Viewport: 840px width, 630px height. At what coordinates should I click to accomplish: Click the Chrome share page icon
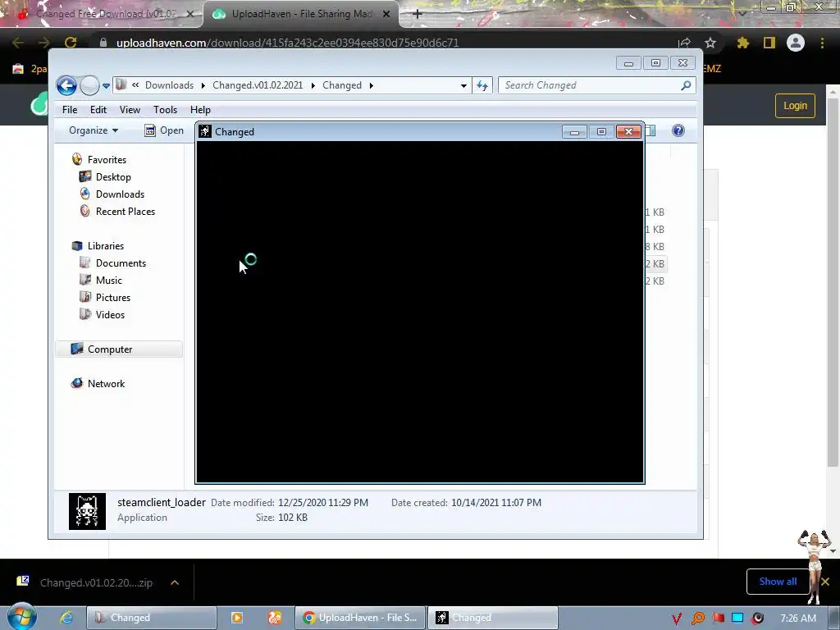point(684,43)
